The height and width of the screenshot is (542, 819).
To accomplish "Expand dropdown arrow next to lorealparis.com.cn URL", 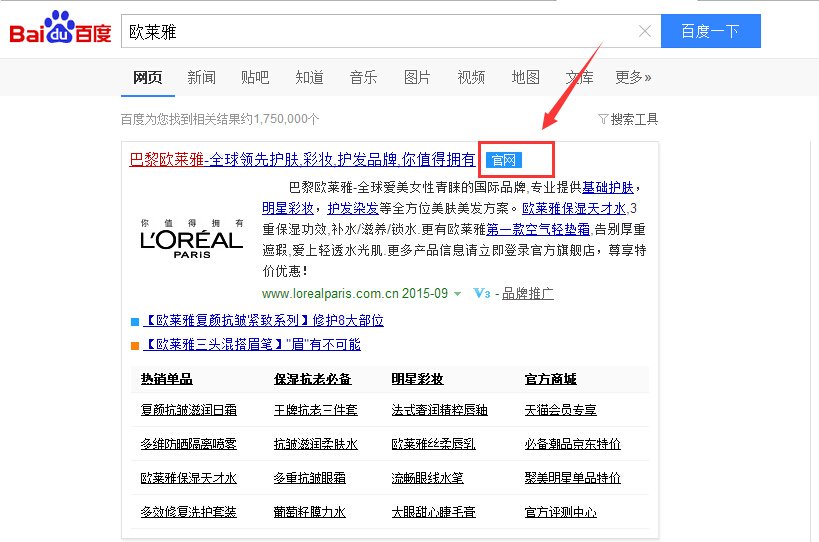I will pos(457,294).
